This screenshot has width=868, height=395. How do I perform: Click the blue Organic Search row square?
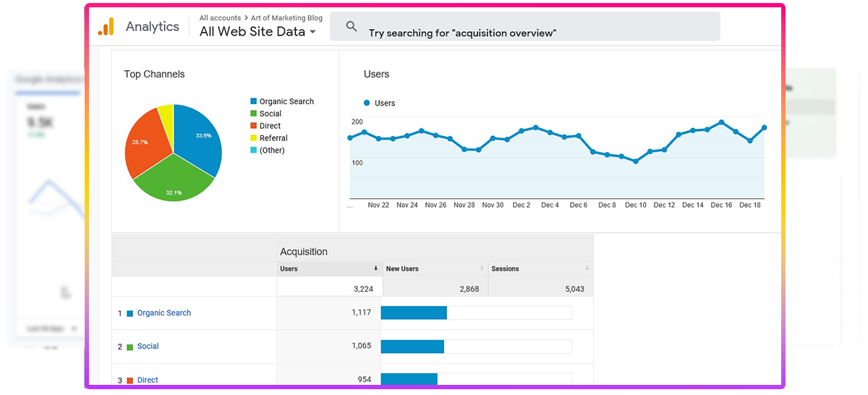click(x=130, y=313)
